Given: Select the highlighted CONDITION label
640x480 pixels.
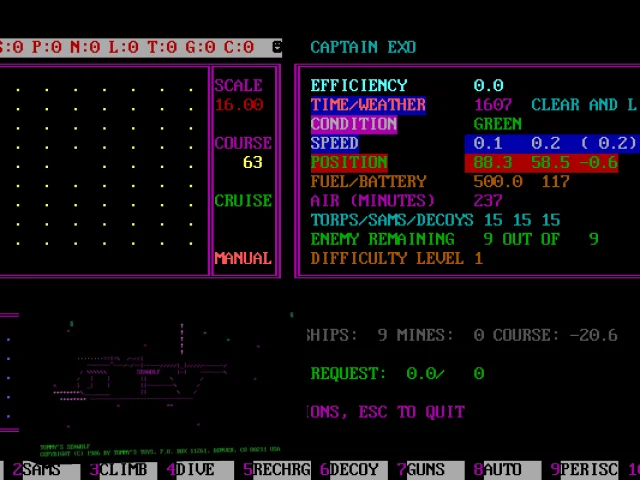Looking at the screenshot, I should click(x=353, y=124).
